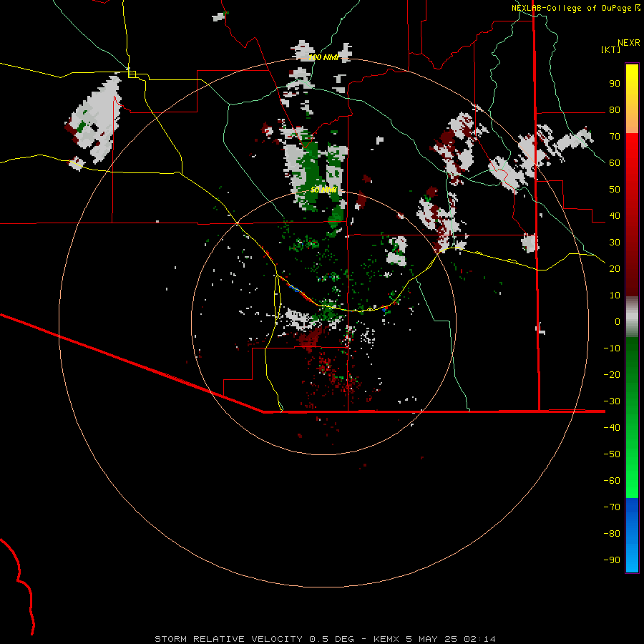
Task: Click the 90 value on the velocity scale
Action: click(615, 84)
